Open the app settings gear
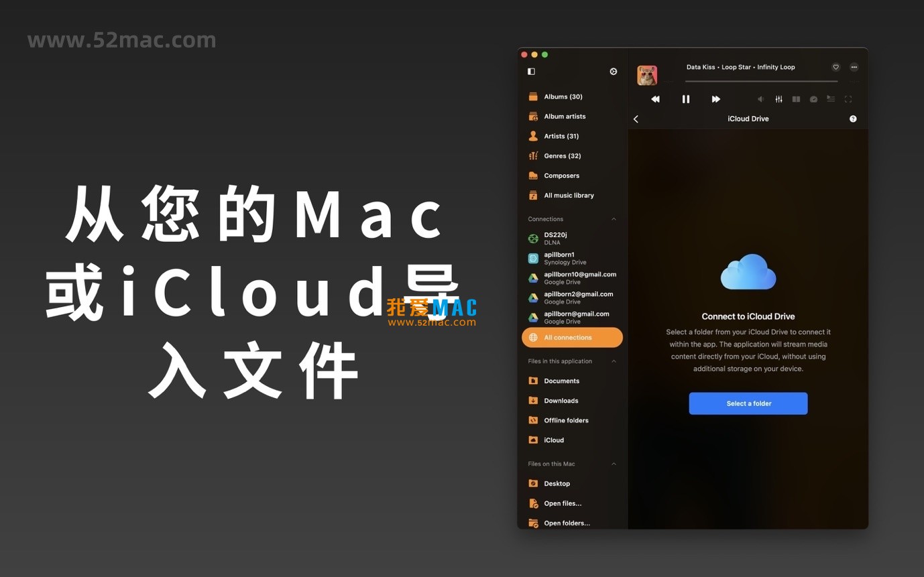Viewport: 924px width, 577px height. [613, 71]
